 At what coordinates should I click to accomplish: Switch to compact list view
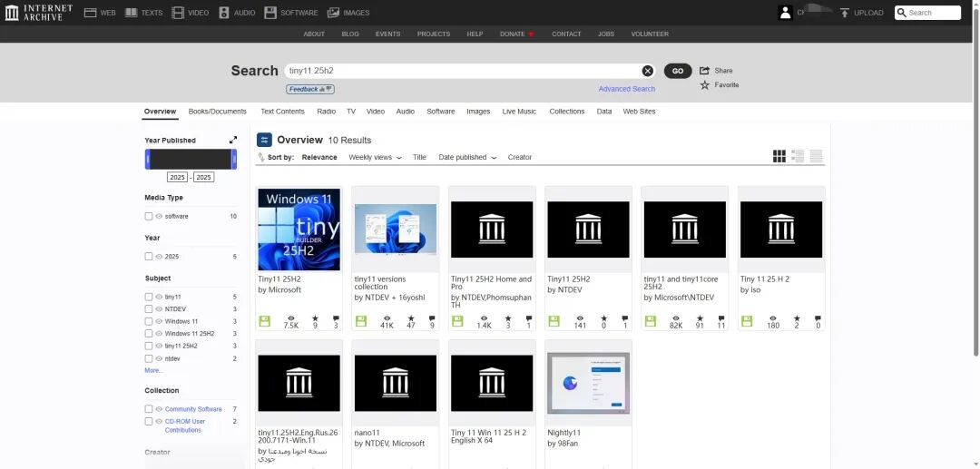tap(817, 156)
